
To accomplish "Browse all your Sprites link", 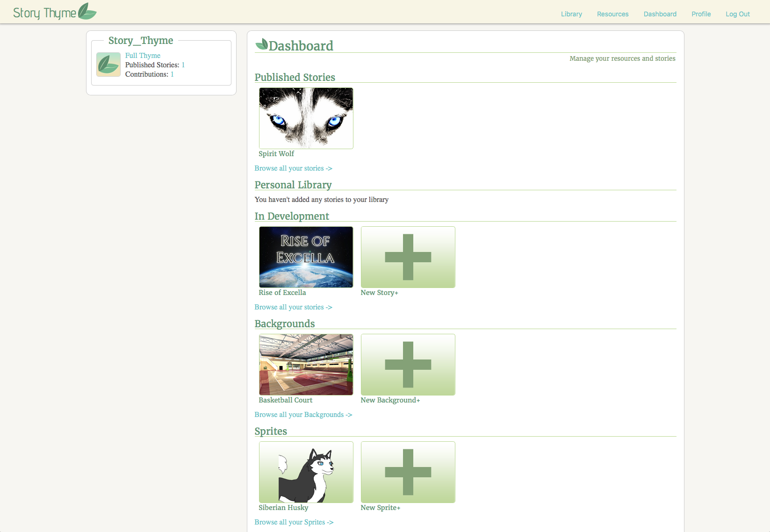I will click(294, 522).
